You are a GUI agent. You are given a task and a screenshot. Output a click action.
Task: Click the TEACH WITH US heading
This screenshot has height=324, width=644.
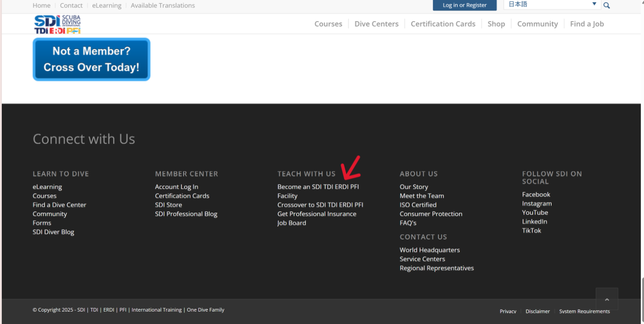tap(306, 174)
